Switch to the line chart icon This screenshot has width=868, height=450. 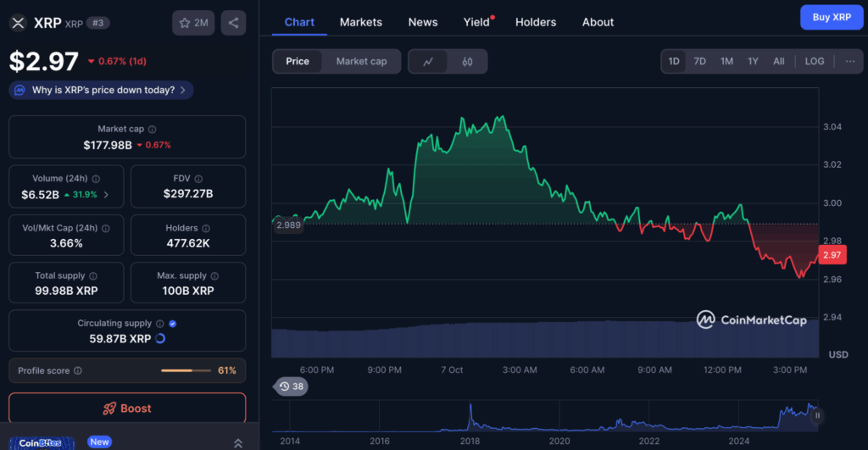click(x=428, y=61)
